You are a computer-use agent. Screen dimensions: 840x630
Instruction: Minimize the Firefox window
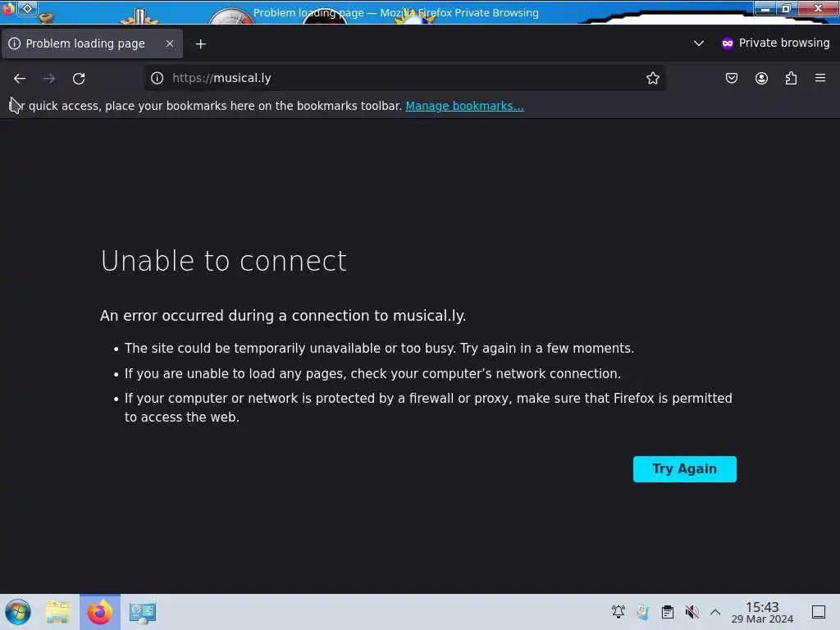pyautogui.click(x=765, y=8)
